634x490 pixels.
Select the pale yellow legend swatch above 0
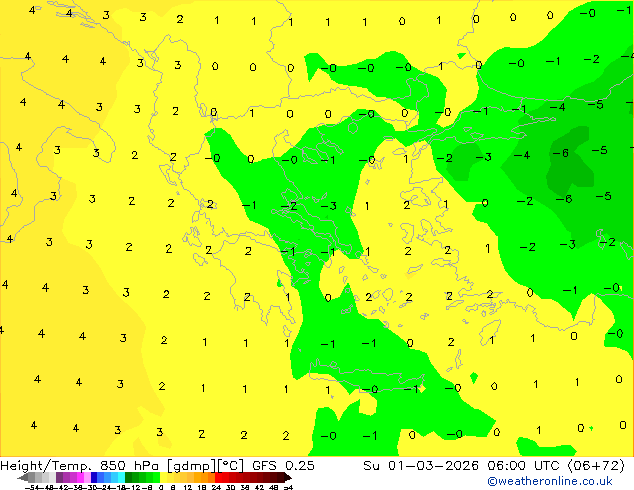(163, 477)
